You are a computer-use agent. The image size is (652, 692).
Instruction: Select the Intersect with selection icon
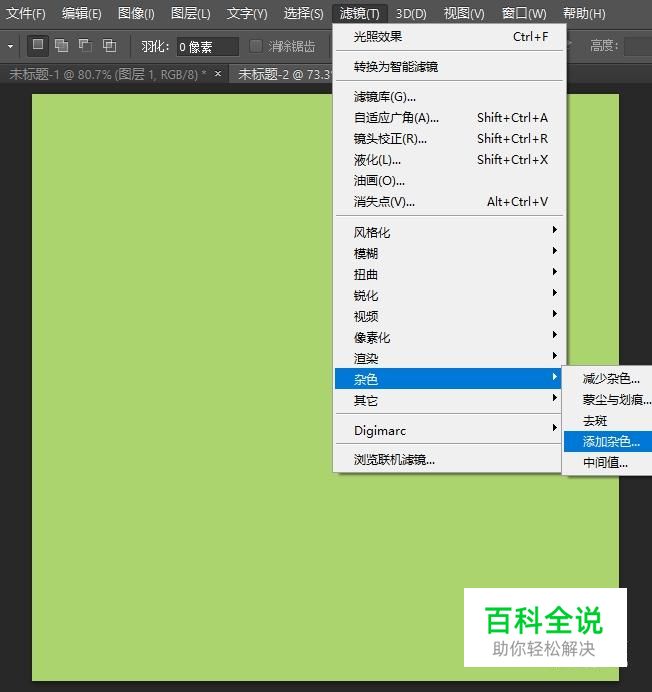point(109,46)
